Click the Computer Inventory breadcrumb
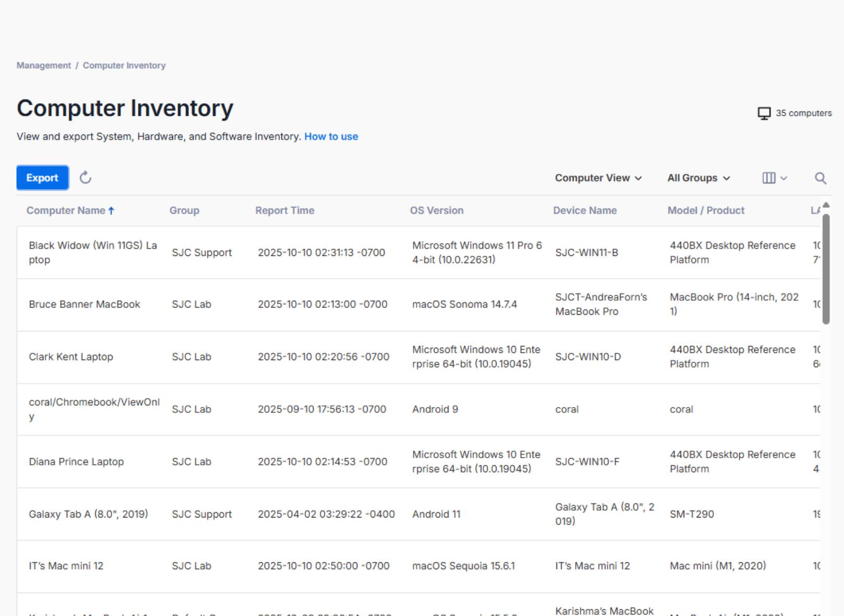 (124, 65)
